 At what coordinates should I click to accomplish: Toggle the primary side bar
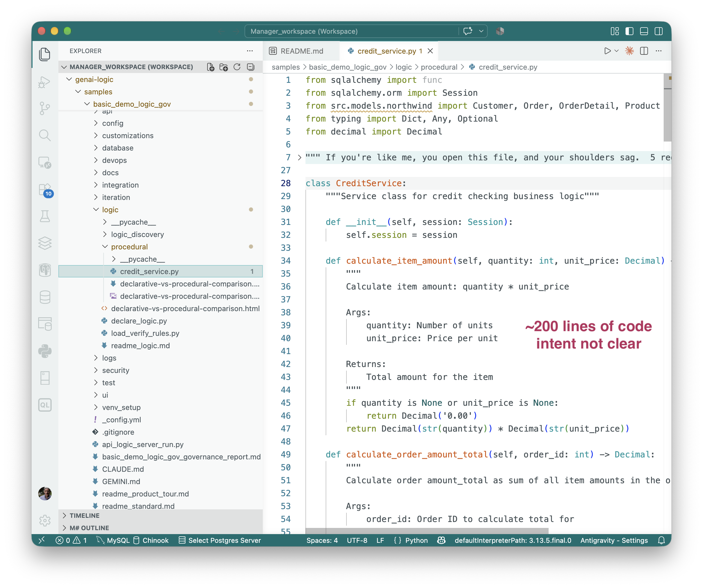(x=629, y=31)
